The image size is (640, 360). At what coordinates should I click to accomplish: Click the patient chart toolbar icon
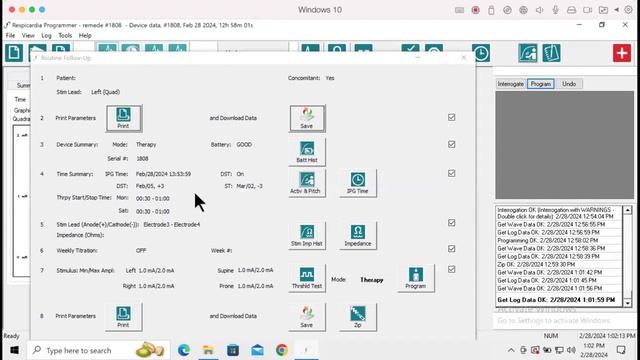tap(528, 53)
